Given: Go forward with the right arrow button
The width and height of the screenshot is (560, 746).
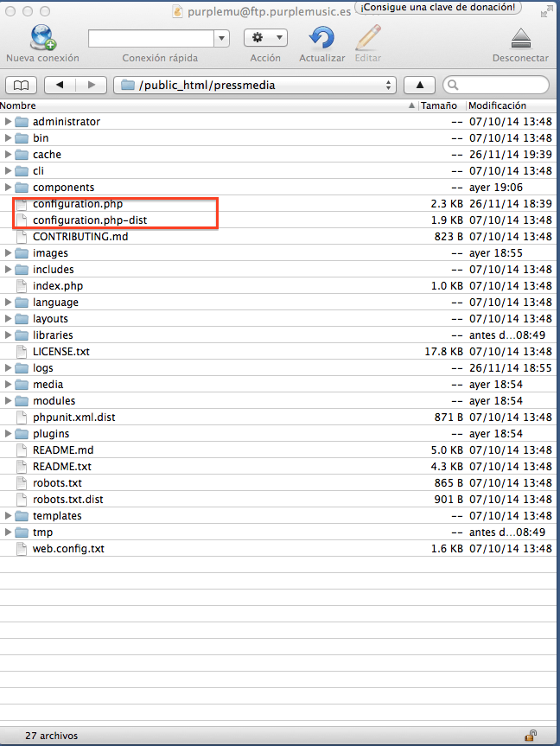Looking at the screenshot, I should click(x=92, y=86).
